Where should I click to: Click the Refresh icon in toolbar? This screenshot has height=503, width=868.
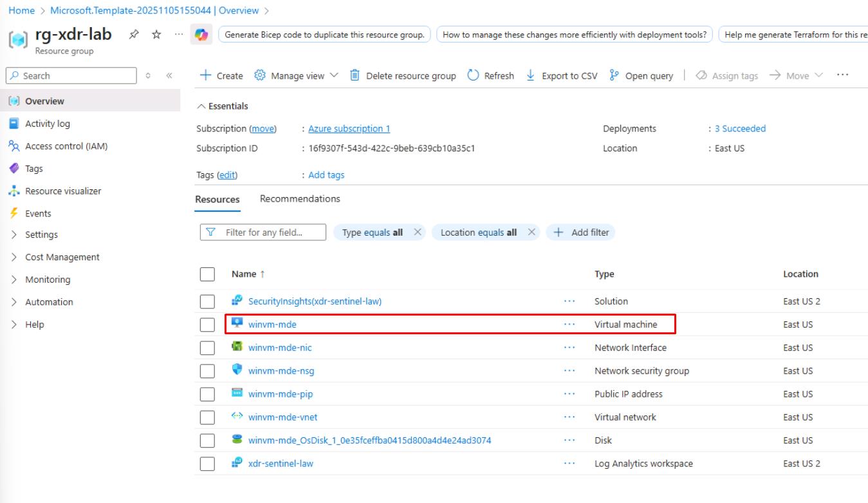(x=474, y=76)
